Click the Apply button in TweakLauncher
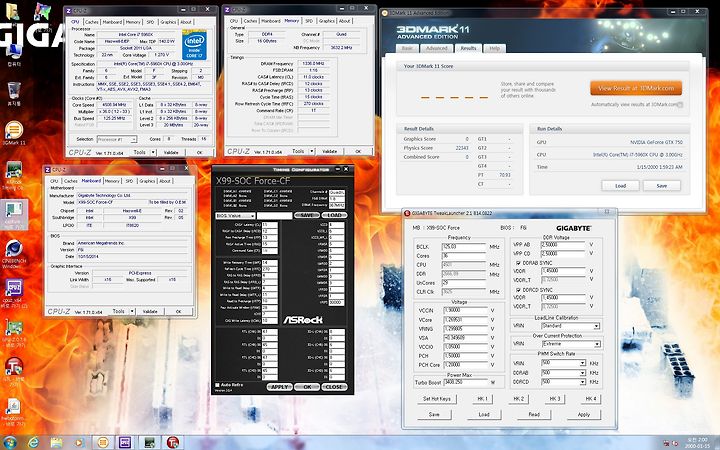The height and width of the screenshot is (450, 720). (x=584, y=414)
